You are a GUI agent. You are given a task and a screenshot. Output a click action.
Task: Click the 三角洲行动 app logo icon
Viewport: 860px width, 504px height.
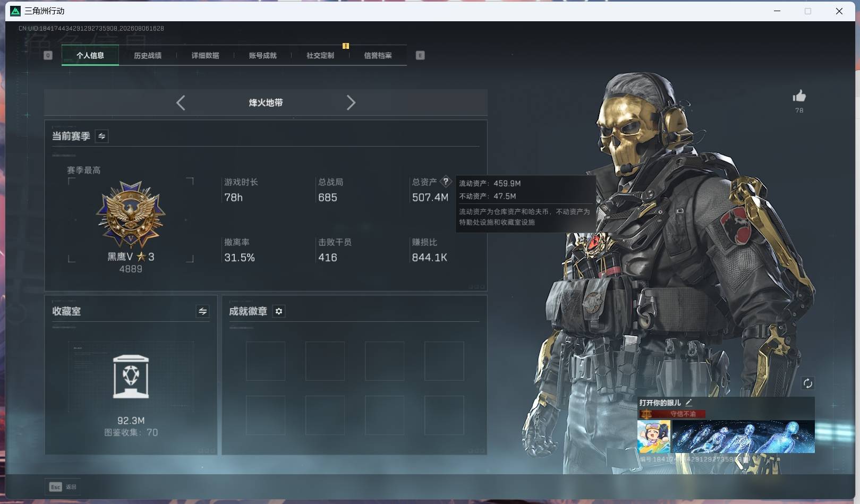point(15,11)
